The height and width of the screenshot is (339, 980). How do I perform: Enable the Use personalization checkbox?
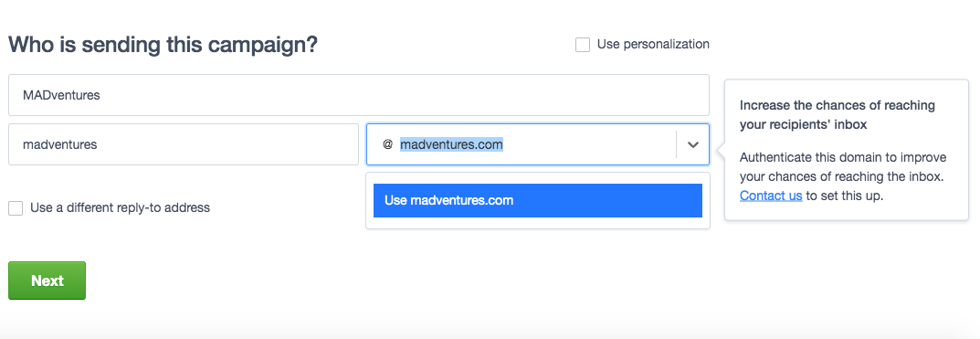(x=583, y=45)
